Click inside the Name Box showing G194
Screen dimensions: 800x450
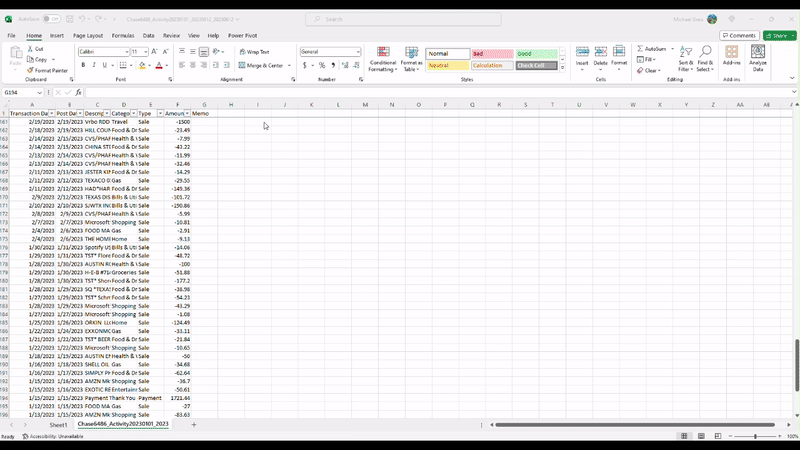click(x=25, y=92)
